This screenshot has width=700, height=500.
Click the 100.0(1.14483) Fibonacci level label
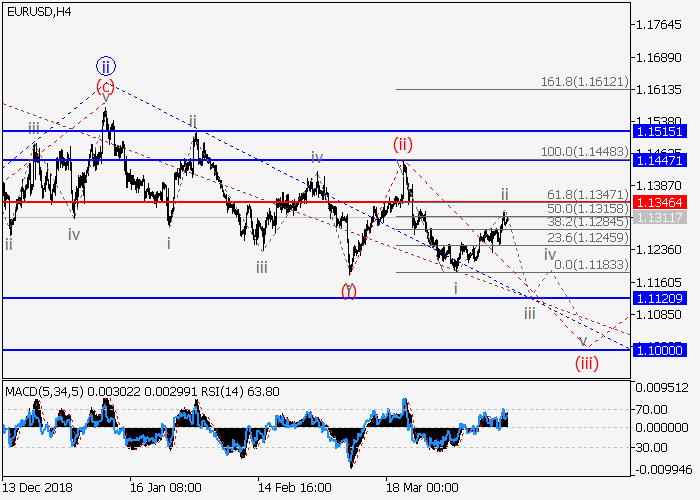point(583,151)
